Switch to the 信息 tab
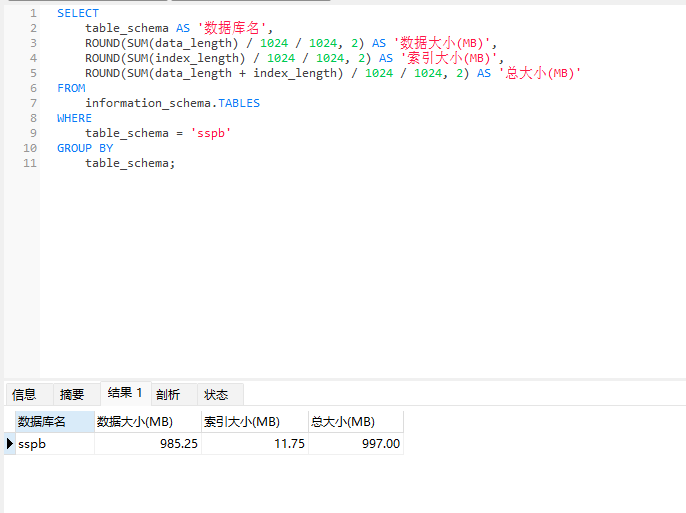The width and height of the screenshot is (686, 513). 30,394
